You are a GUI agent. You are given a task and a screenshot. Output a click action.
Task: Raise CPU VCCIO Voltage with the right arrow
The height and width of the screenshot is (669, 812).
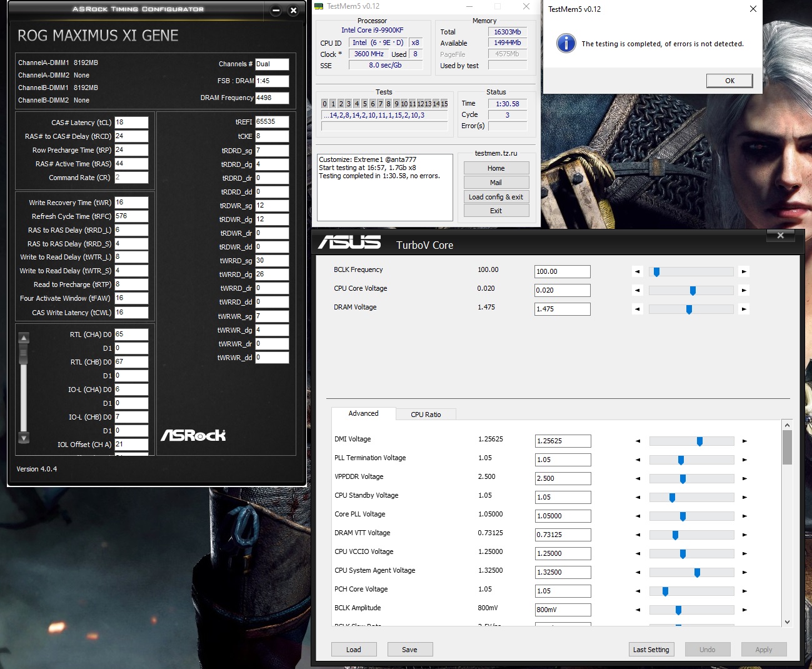point(744,553)
